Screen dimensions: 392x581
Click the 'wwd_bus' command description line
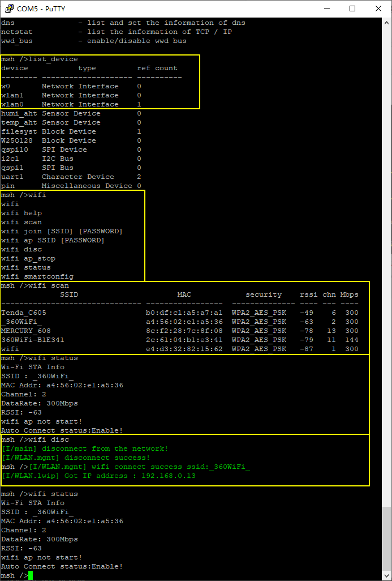click(94, 41)
